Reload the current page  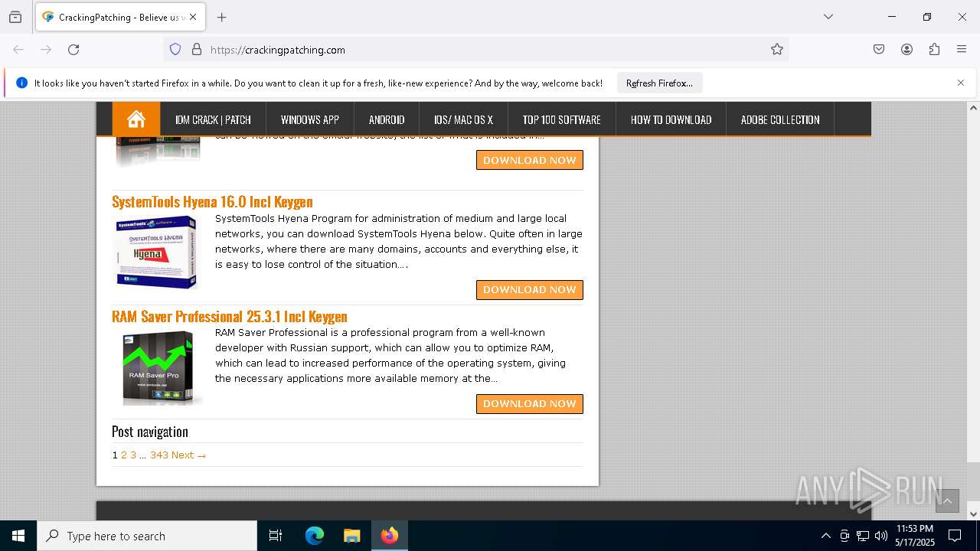[73, 49]
